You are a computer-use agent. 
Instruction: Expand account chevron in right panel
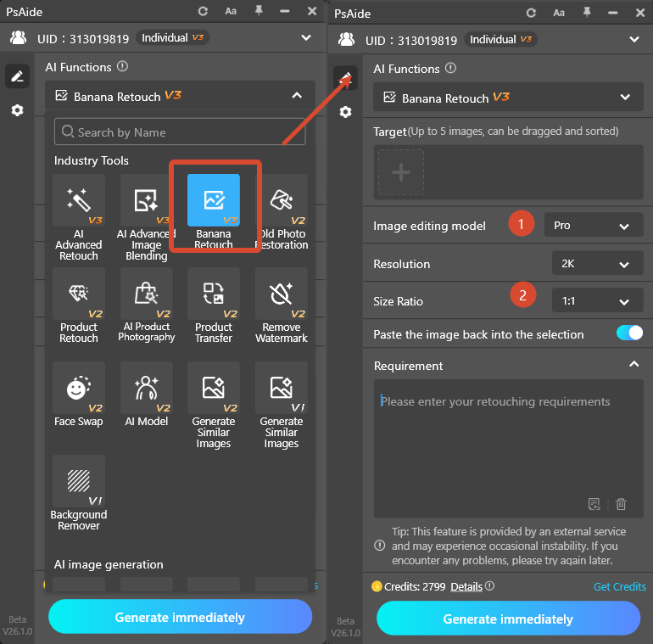coord(634,40)
